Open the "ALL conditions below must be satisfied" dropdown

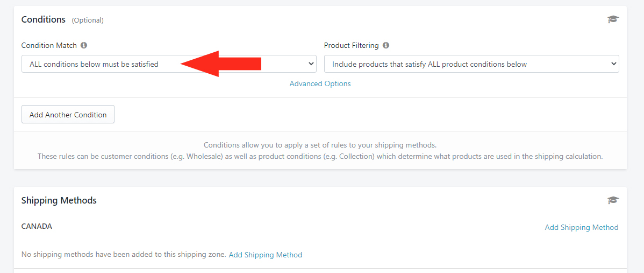169,64
